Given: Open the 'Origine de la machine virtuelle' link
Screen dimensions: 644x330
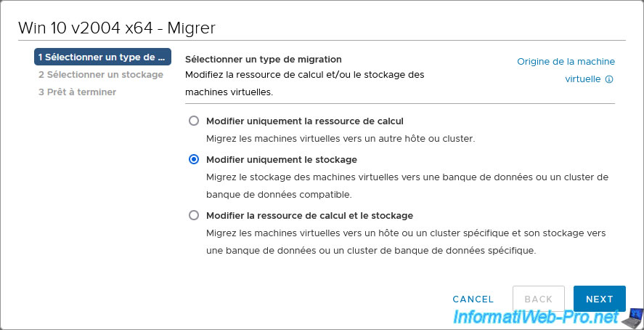Looking at the screenshot, I should tap(566, 62).
